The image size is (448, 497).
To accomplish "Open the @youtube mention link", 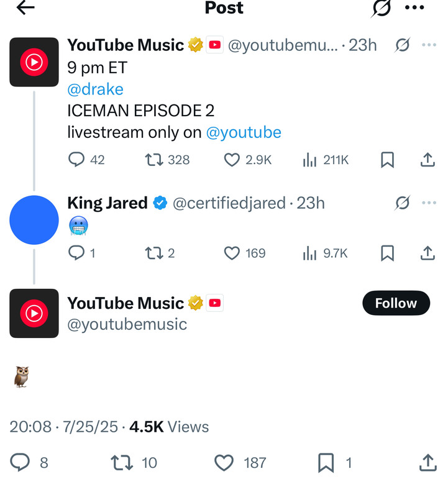I will [x=244, y=132].
